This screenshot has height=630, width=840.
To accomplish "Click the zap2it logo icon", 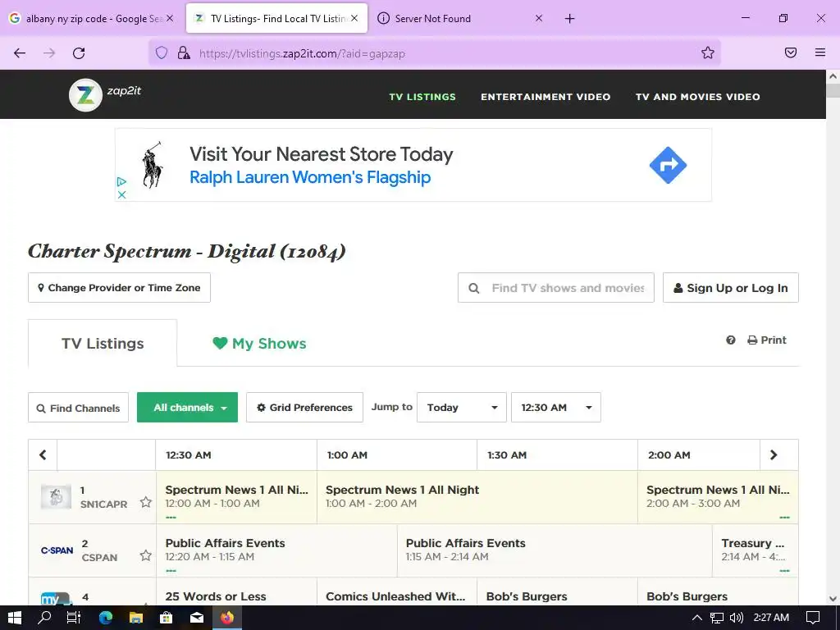I will 85,95.
